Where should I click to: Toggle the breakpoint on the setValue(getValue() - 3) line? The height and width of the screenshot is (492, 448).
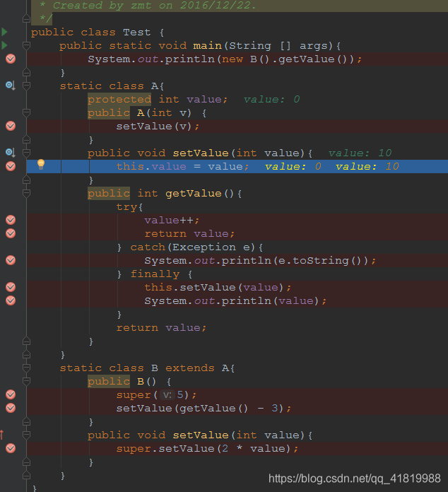(11, 408)
